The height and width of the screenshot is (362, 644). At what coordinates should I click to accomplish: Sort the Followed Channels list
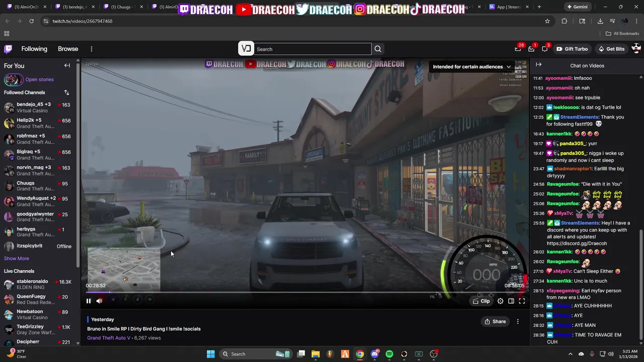tap(66, 93)
